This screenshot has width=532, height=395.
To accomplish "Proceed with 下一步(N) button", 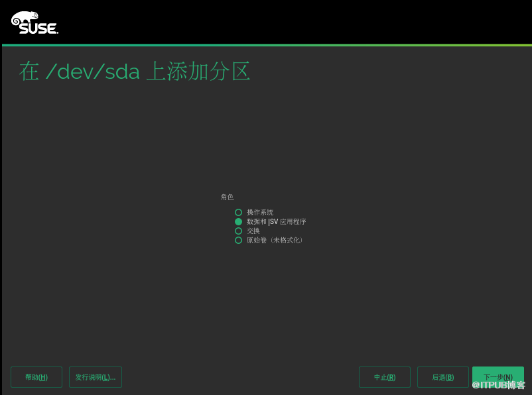I will click(x=498, y=377).
